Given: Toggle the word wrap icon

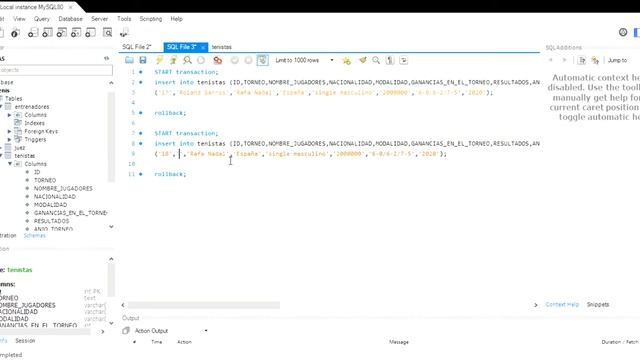Looking at the screenshot, I should [x=404, y=60].
